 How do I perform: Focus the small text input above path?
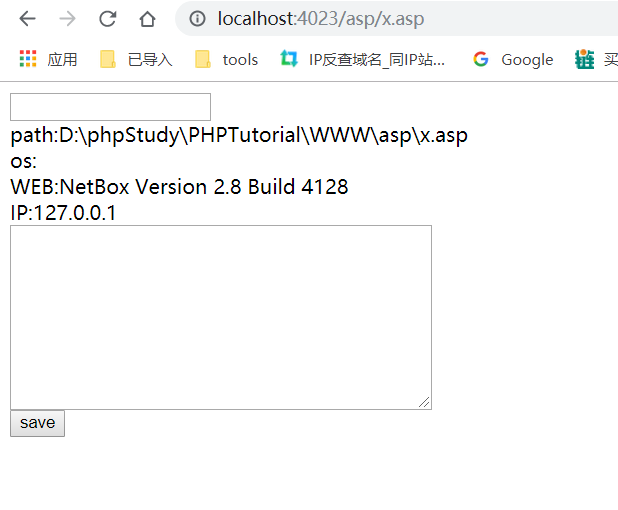pos(110,107)
